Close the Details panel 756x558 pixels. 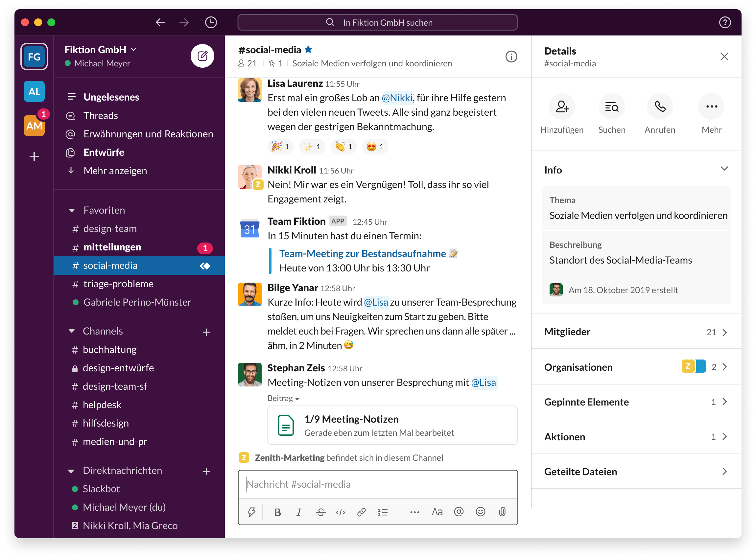(724, 57)
